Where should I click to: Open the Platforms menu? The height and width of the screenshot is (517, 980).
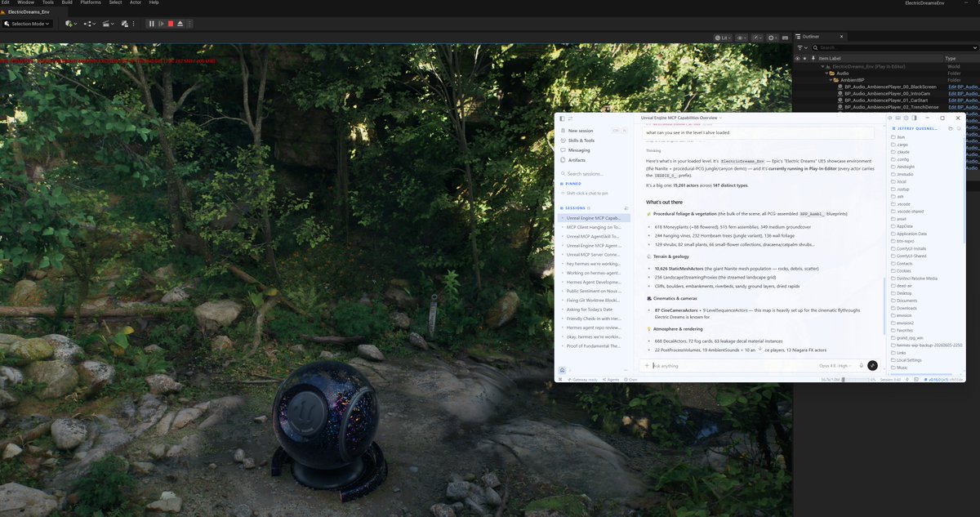pyautogui.click(x=91, y=2)
